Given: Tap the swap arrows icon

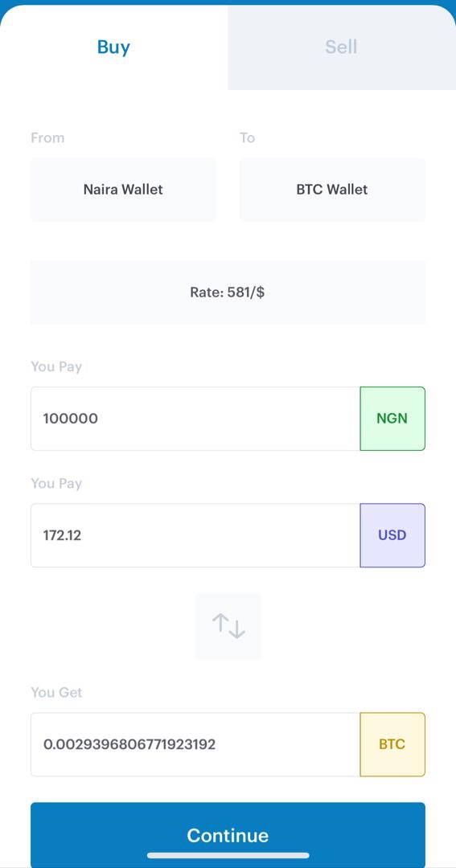Looking at the screenshot, I should (x=228, y=626).
